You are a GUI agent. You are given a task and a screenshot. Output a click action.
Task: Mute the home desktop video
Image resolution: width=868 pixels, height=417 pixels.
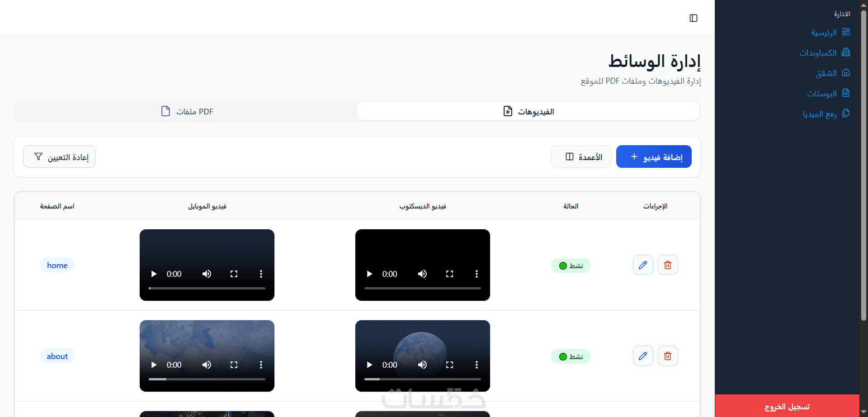tap(422, 274)
